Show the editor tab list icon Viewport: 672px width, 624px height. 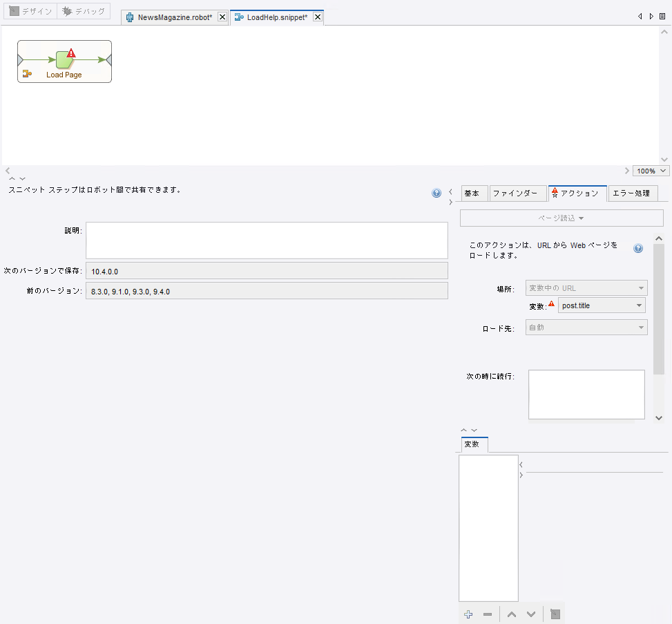662,16
